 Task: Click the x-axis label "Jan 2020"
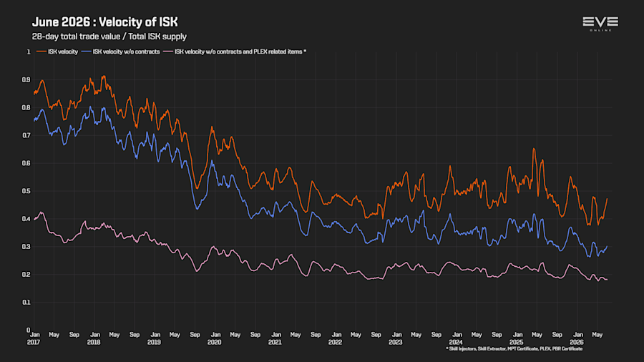(215, 338)
